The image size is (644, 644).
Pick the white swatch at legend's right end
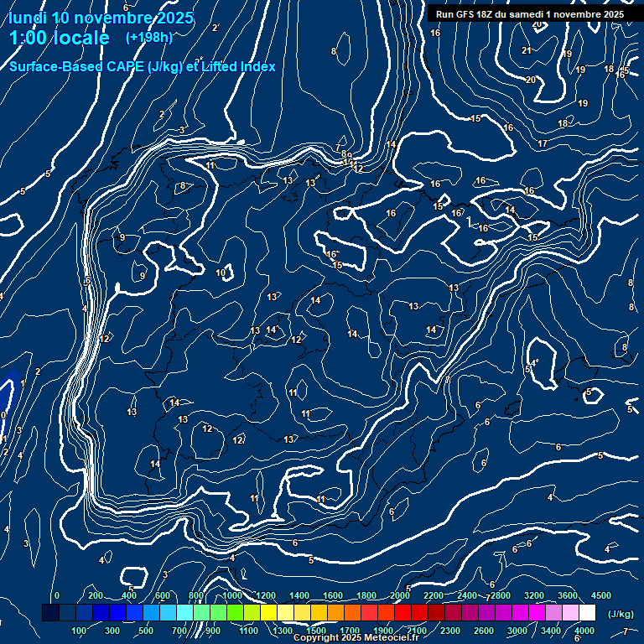tap(587, 614)
